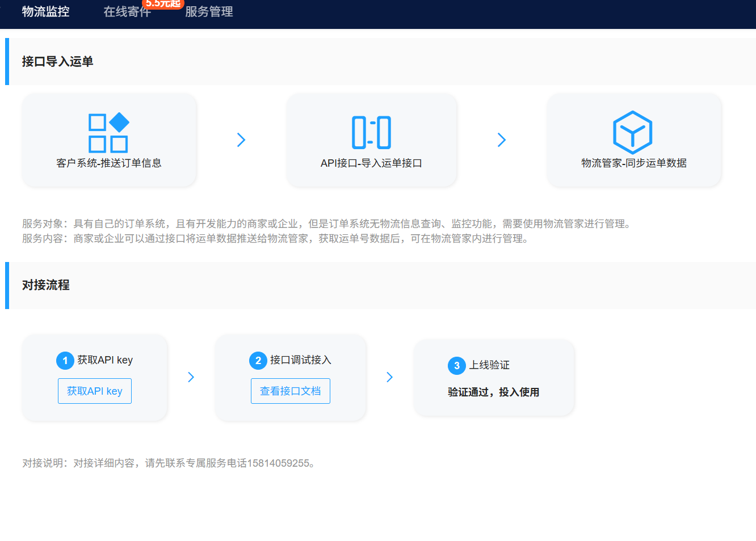
Task: Click the logistics manager cube icon
Action: tap(633, 133)
